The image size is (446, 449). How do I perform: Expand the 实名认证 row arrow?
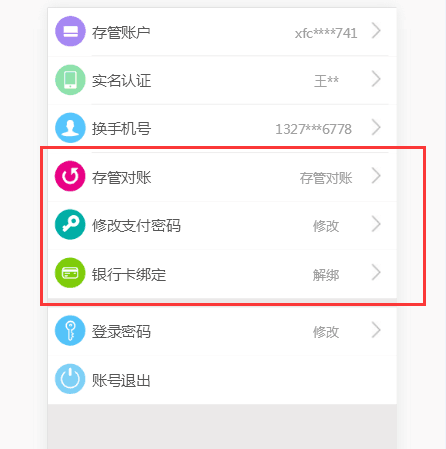click(376, 79)
